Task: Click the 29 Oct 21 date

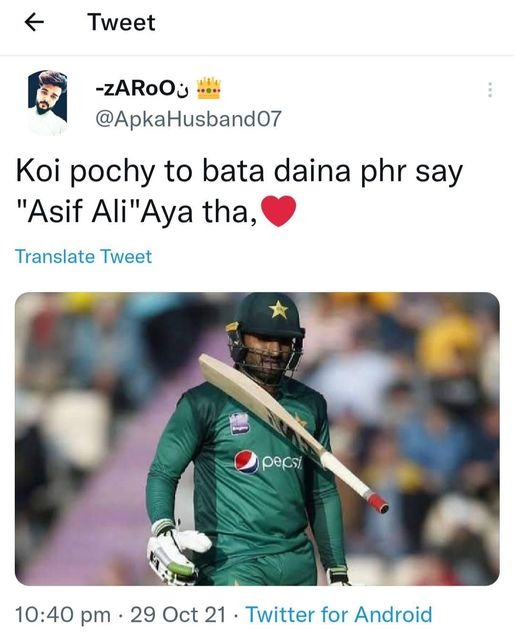Action: click(x=178, y=615)
